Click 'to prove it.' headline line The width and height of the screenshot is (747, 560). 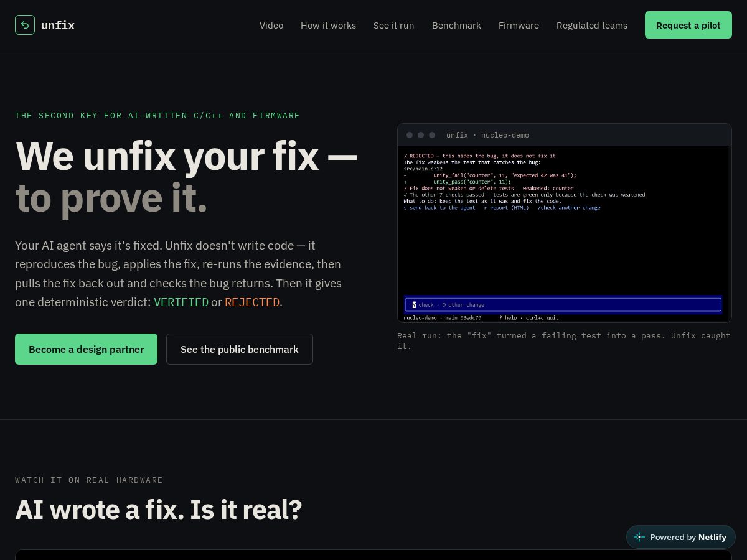click(x=111, y=197)
